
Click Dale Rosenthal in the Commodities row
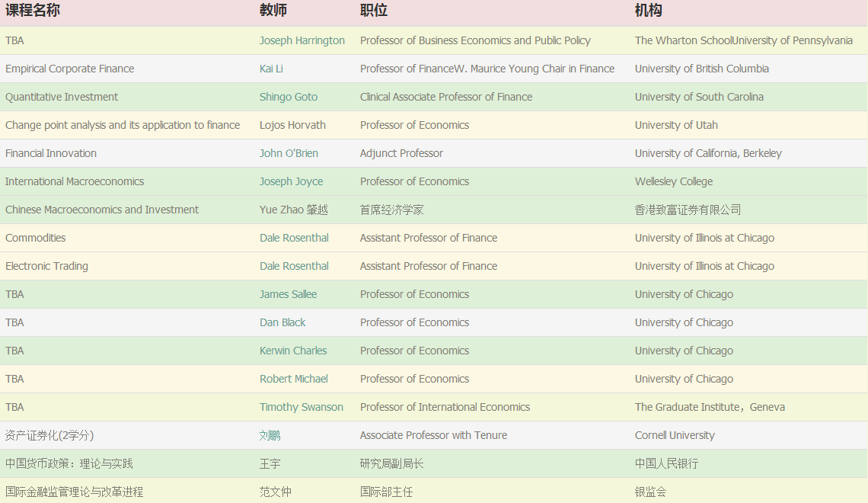294,238
